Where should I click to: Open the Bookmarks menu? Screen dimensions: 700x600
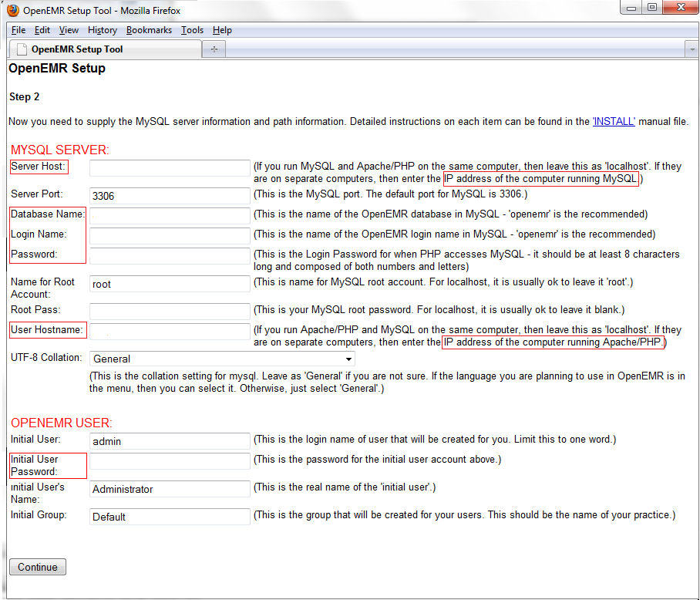pos(149,30)
